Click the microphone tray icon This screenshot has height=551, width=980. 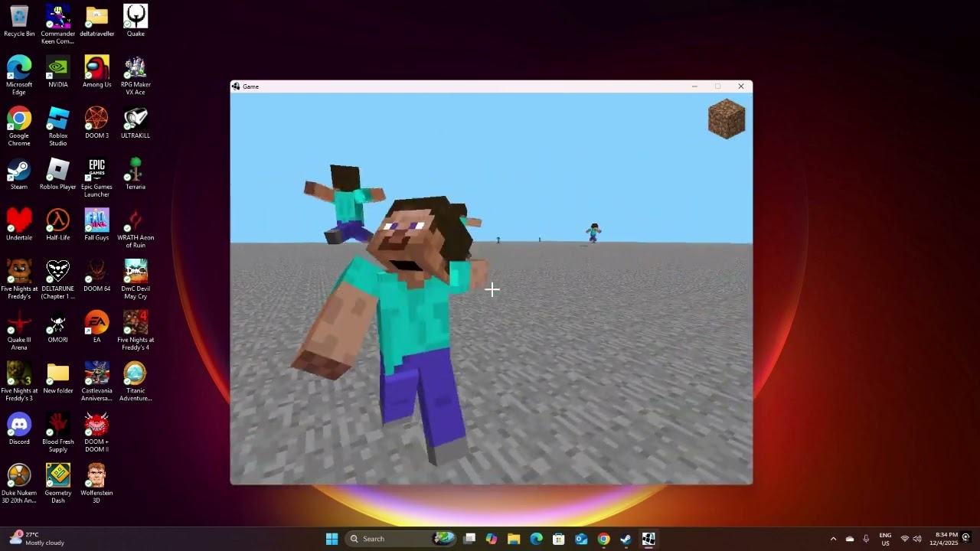coord(866,539)
